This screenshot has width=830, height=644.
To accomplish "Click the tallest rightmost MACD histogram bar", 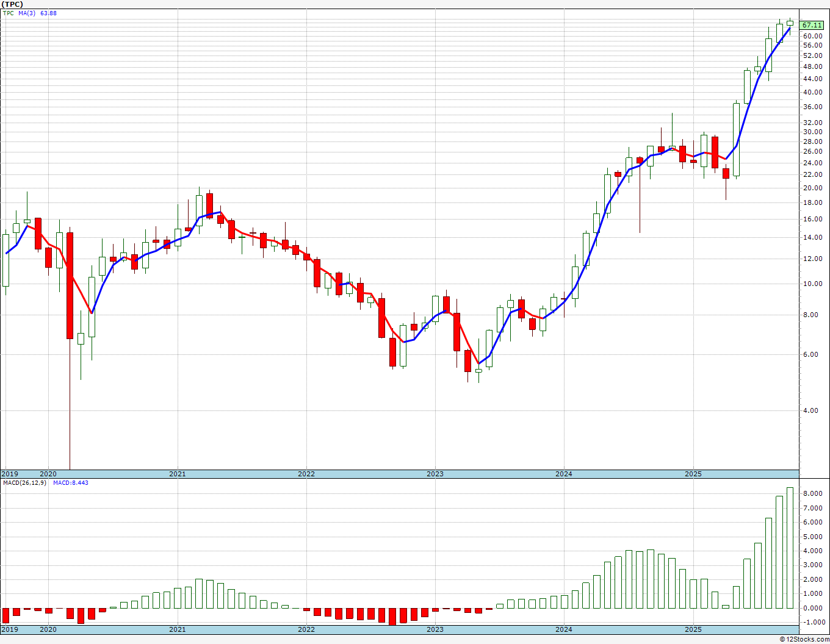I will pos(790,548).
